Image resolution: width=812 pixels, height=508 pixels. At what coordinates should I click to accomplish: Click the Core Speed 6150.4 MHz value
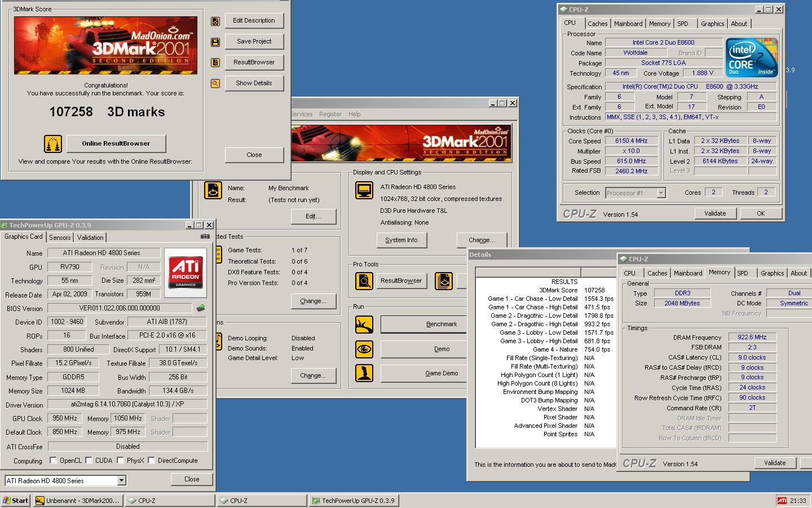(x=631, y=141)
